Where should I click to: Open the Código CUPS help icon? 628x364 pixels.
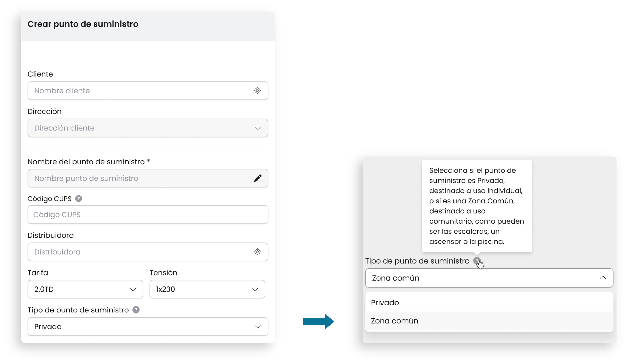[x=79, y=199]
